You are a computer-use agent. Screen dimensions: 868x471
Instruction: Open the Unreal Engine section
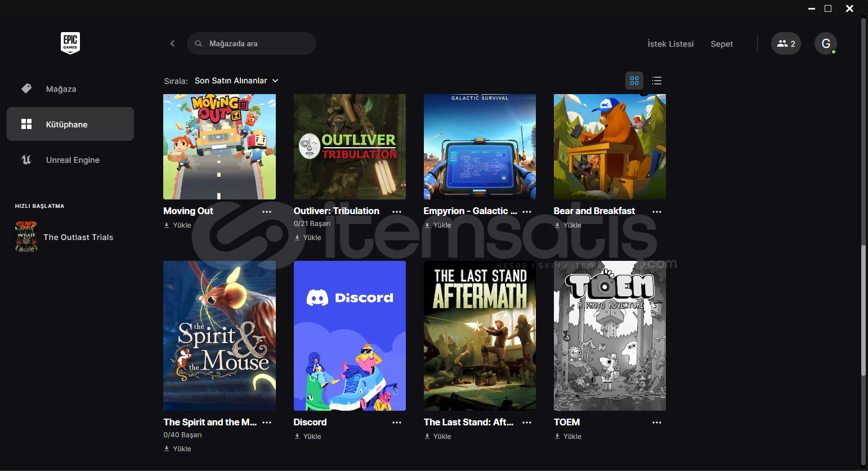click(x=70, y=160)
